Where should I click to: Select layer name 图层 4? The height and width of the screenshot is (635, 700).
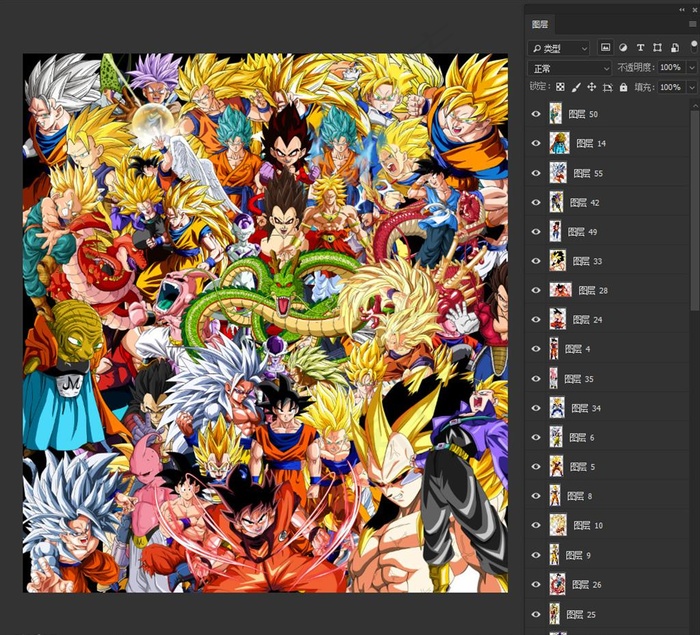pyautogui.click(x=578, y=349)
